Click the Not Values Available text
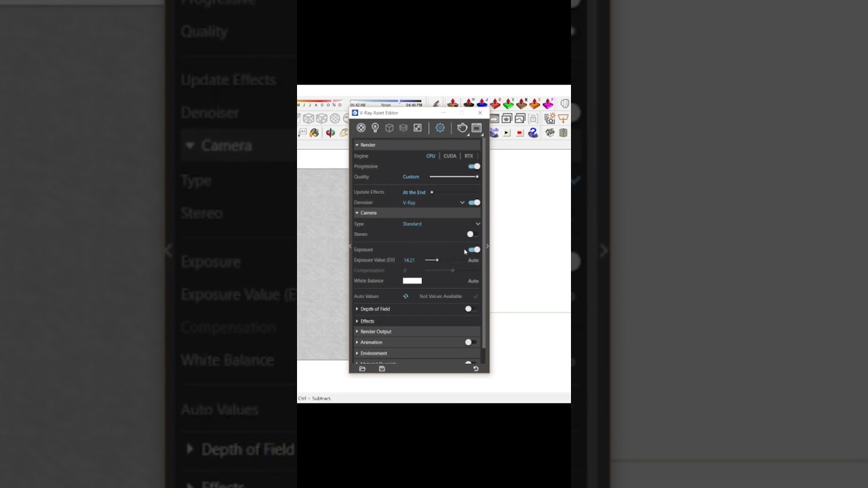Image resolution: width=868 pixels, height=488 pixels. (x=441, y=296)
